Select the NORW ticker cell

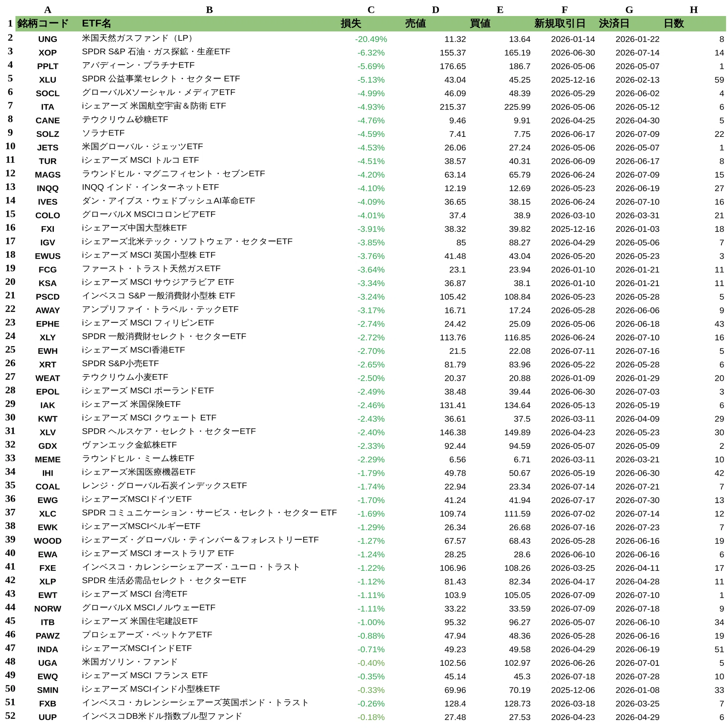(47, 609)
